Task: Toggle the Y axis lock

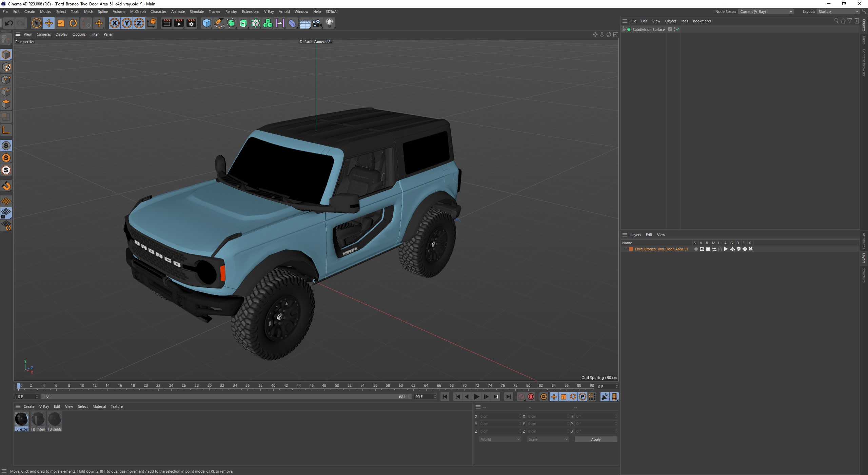Action: [x=127, y=23]
